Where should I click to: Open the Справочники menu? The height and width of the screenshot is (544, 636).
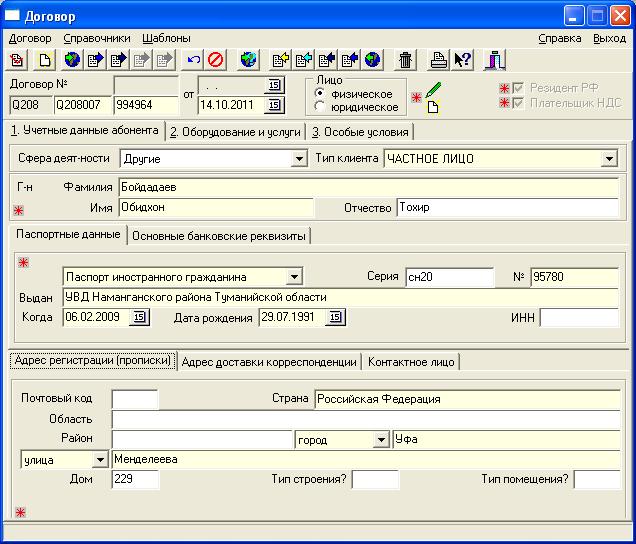click(97, 39)
